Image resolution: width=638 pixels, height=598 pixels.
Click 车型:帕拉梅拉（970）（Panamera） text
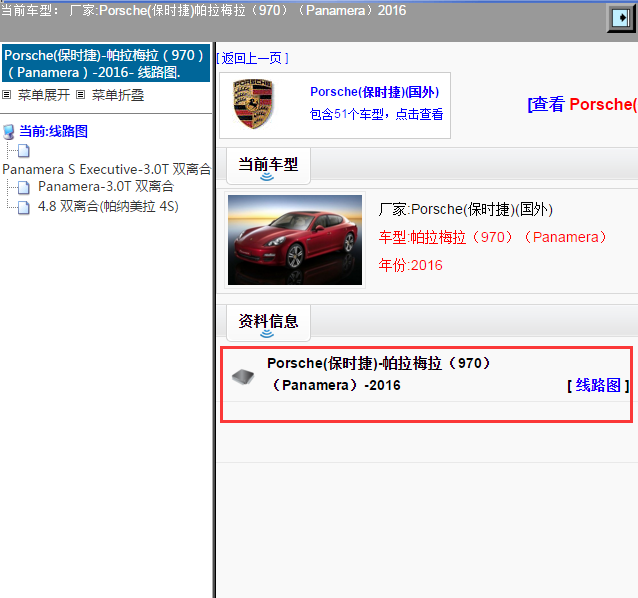click(x=492, y=237)
